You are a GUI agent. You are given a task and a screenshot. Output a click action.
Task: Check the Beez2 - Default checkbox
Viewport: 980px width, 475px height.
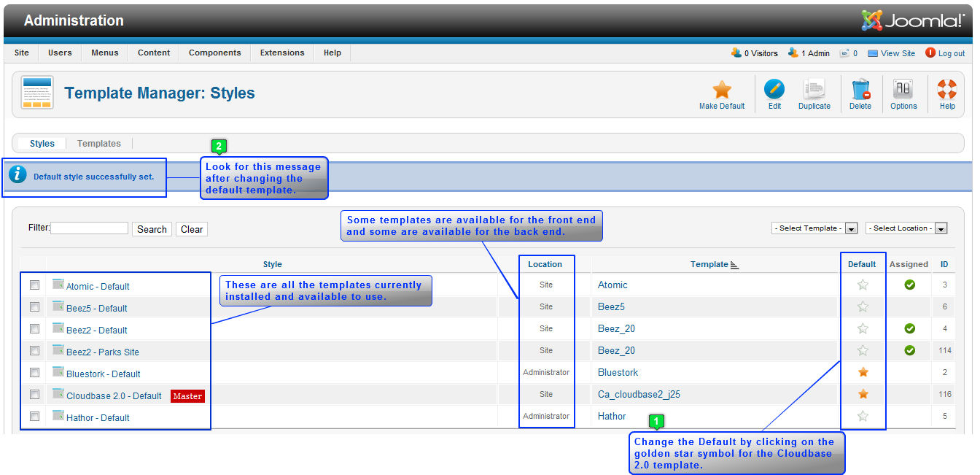(x=34, y=328)
